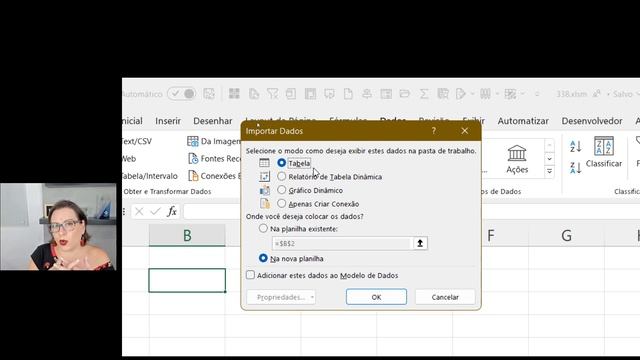Select Apenas Criar Conexão option

(x=281, y=203)
